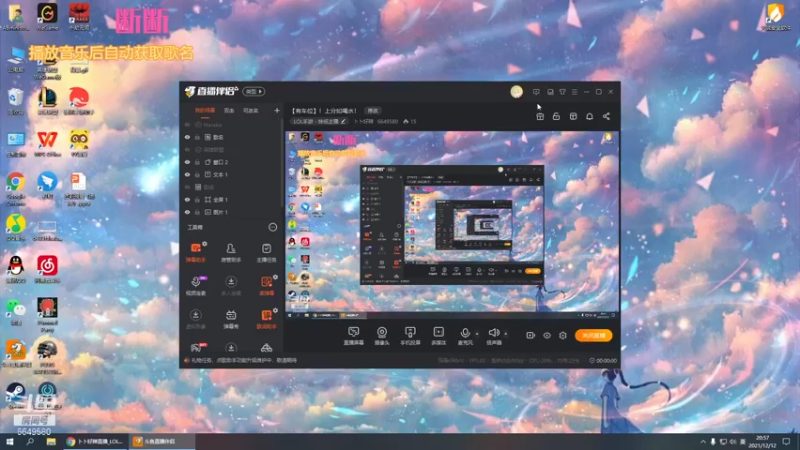The height and width of the screenshot is (450, 800).
Task: Click the small button beside stream title
Action: point(373,111)
